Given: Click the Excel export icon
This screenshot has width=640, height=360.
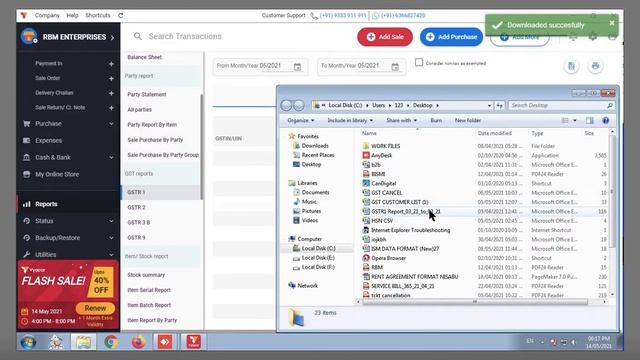Looking at the screenshot, I should pyautogui.click(x=571, y=66).
